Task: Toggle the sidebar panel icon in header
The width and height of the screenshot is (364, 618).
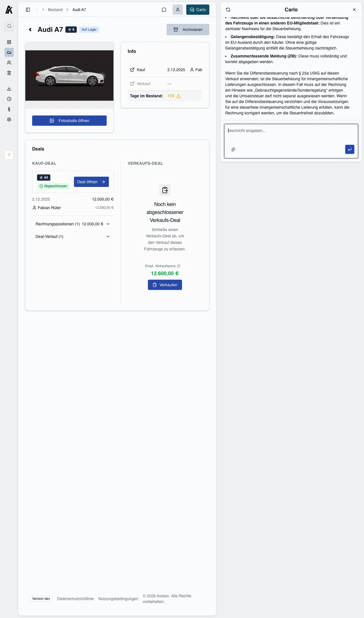Action: [x=28, y=10]
